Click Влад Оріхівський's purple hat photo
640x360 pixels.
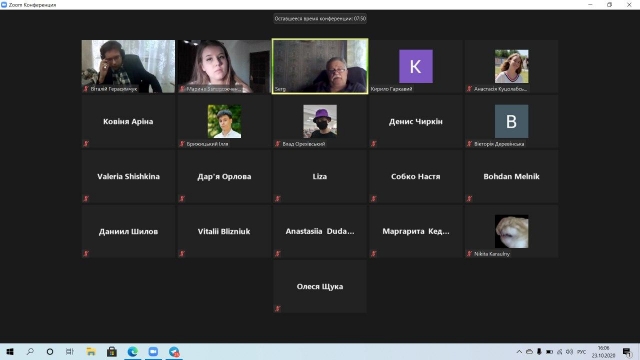tap(320, 121)
